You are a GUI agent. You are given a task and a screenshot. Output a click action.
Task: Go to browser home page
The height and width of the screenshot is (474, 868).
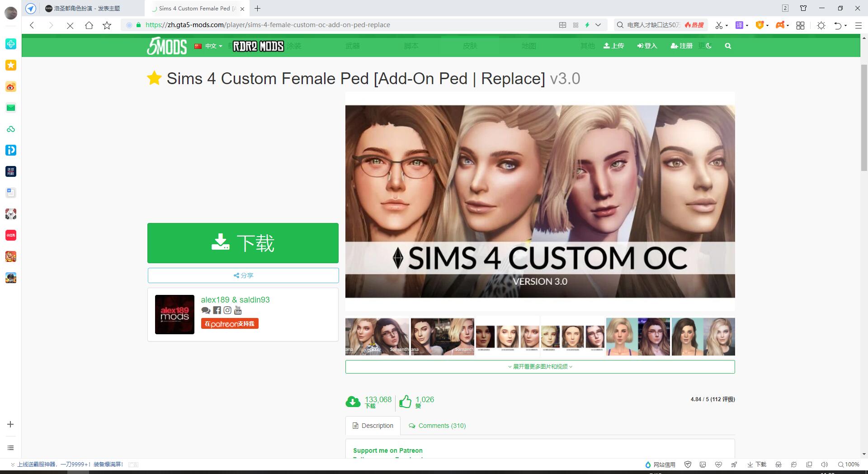pos(89,25)
